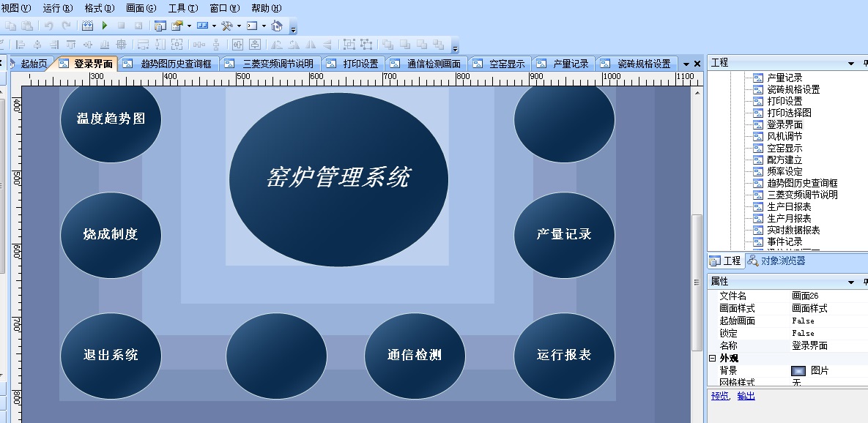
Task: Click the 打印设置 picture icon in project tree
Action: pyautogui.click(x=758, y=101)
